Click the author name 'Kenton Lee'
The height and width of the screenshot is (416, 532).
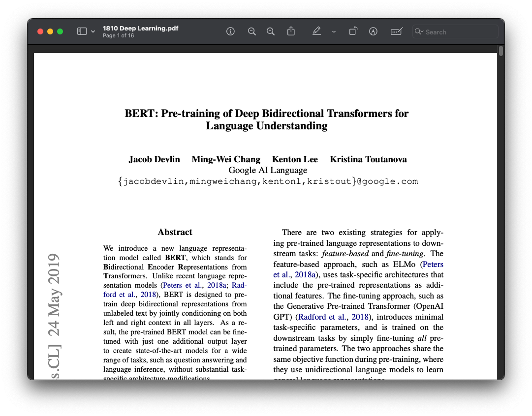click(295, 159)
